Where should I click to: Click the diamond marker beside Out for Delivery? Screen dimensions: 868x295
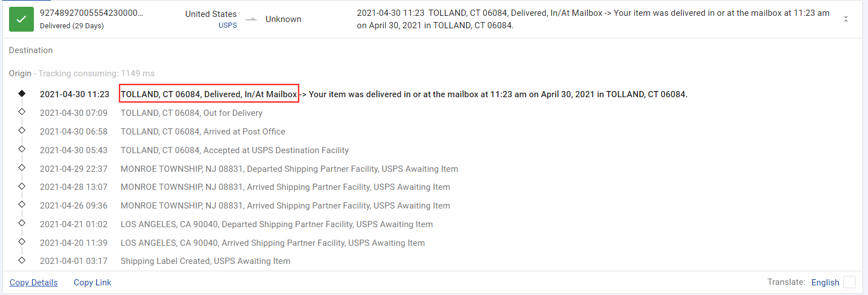[x=22, y=112]
